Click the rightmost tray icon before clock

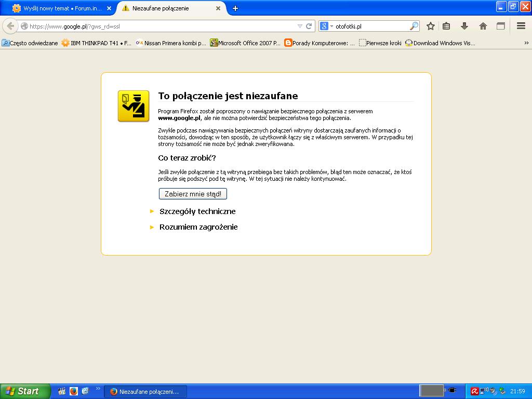tap(502, 391)
